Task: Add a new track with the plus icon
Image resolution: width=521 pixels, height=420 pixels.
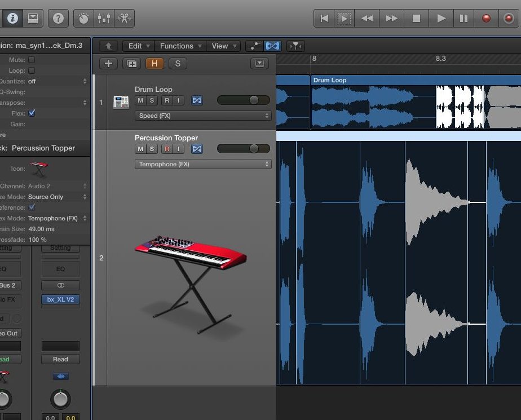Action: [x=108, y=63]
